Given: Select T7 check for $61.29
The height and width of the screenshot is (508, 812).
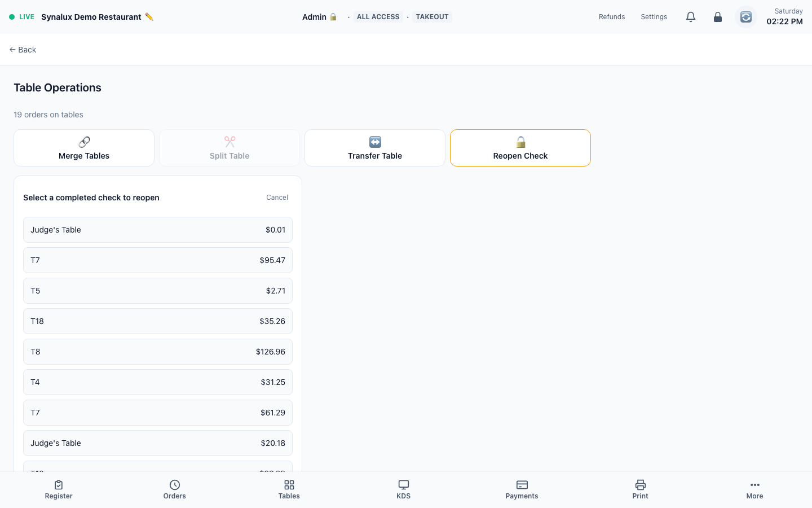Looking at the screenshot, I should coord(158,413).
